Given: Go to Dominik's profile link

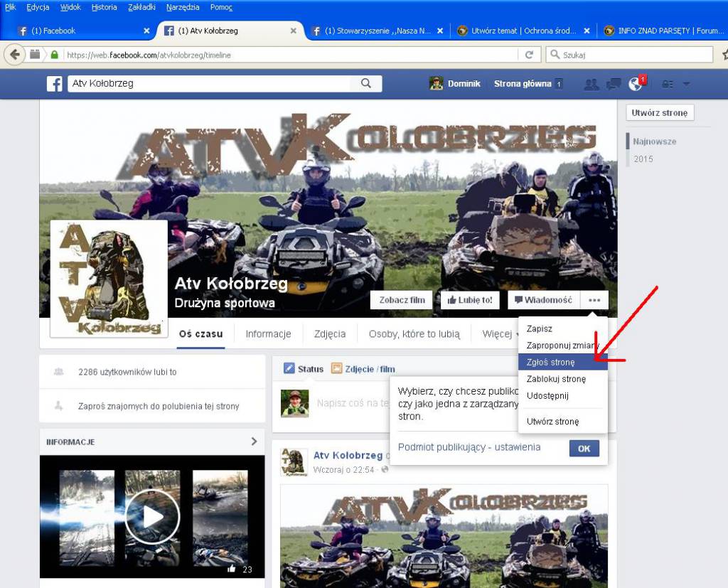Looking at the screenshot, I should (x=464, y=84).
